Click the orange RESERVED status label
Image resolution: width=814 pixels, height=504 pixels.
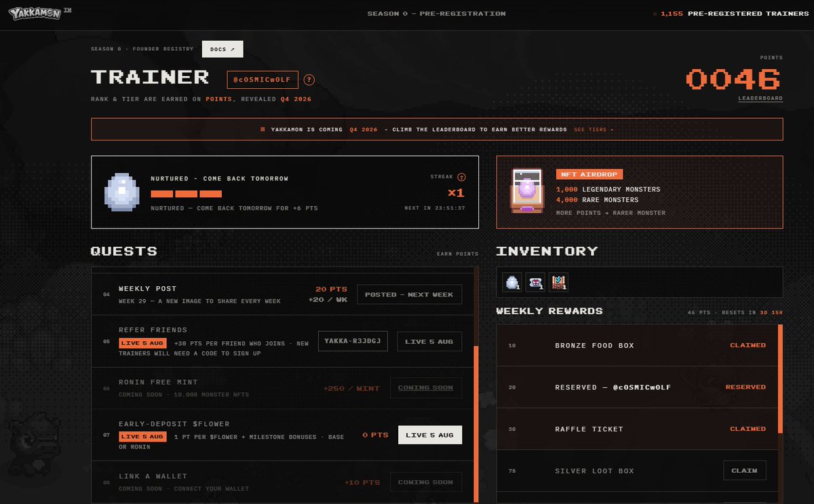[x=745, y=387]
